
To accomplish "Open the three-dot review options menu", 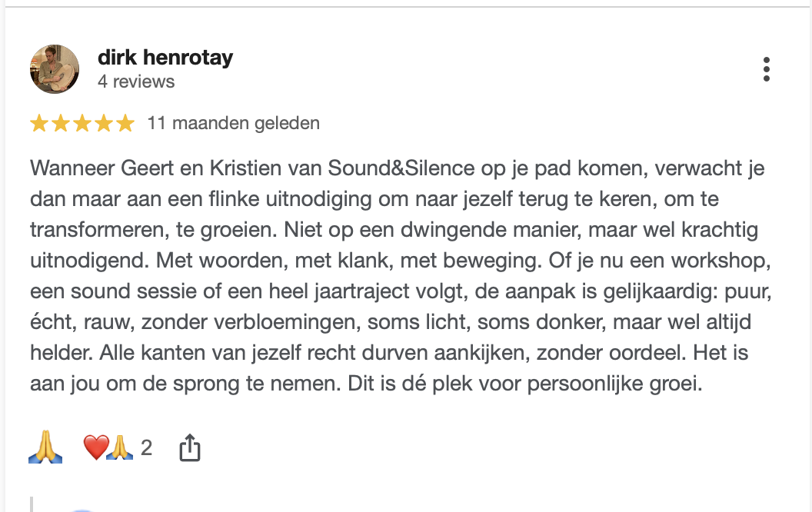I will [x=767, y=69].
